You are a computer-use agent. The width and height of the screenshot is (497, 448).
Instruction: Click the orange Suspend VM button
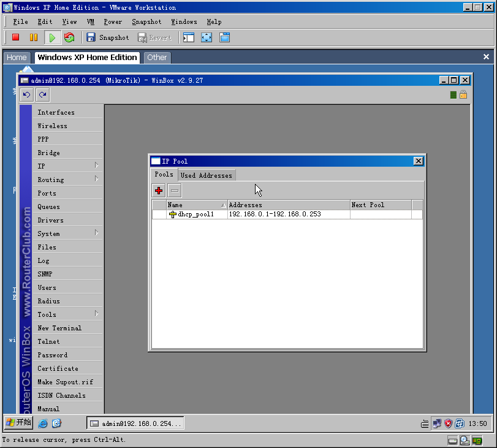click(34, 37)
